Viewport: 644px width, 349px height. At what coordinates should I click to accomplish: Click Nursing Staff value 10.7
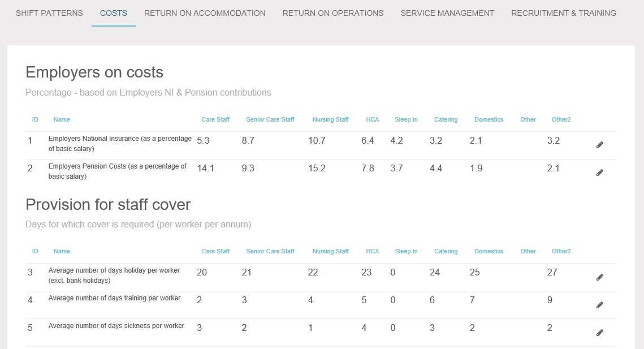coord(317,141)
